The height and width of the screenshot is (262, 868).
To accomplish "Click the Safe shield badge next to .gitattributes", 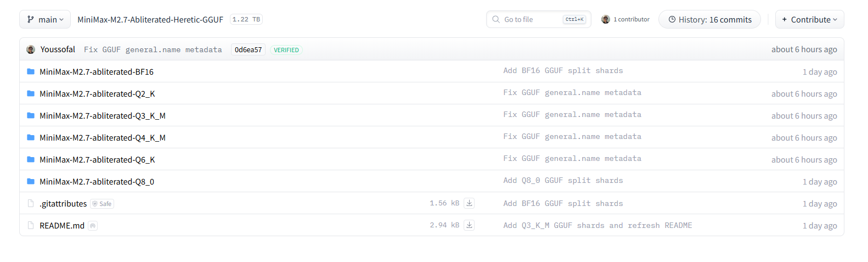I will click(102, 204).
